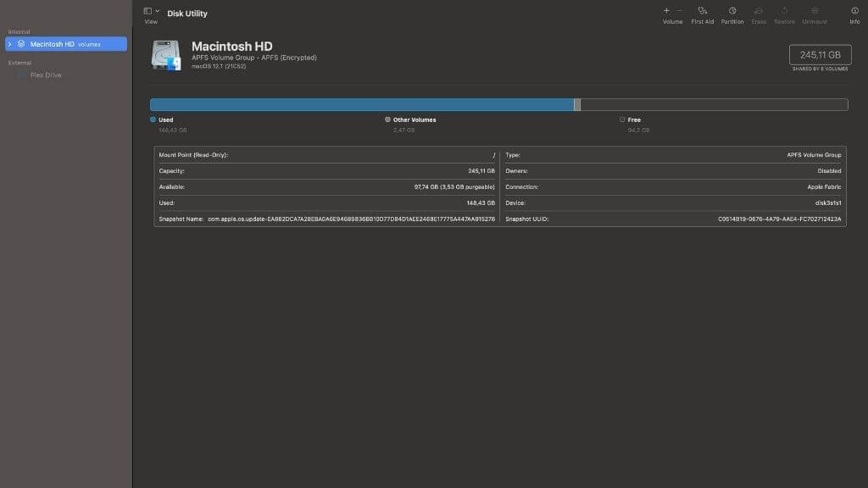Open the View dropdown chevron
This screenshot has width=868, height=488.
pyautogui.click(x=158, y=11)
